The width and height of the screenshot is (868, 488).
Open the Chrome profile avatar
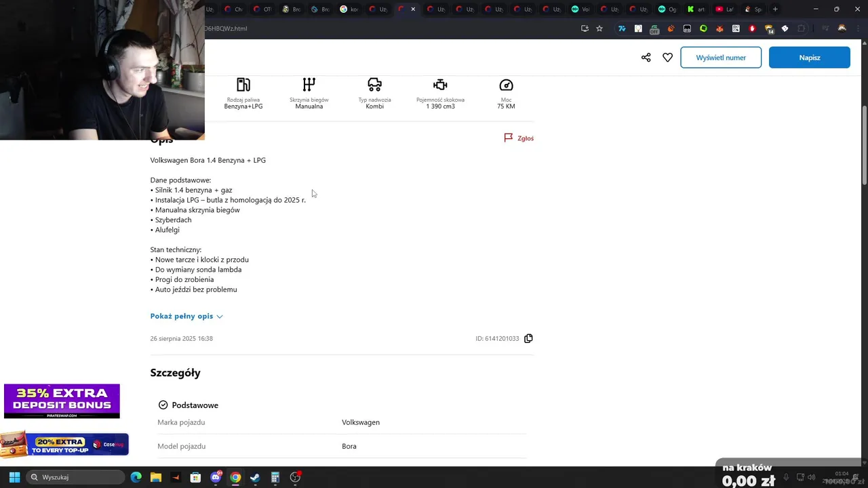click(x=842, y=28)
